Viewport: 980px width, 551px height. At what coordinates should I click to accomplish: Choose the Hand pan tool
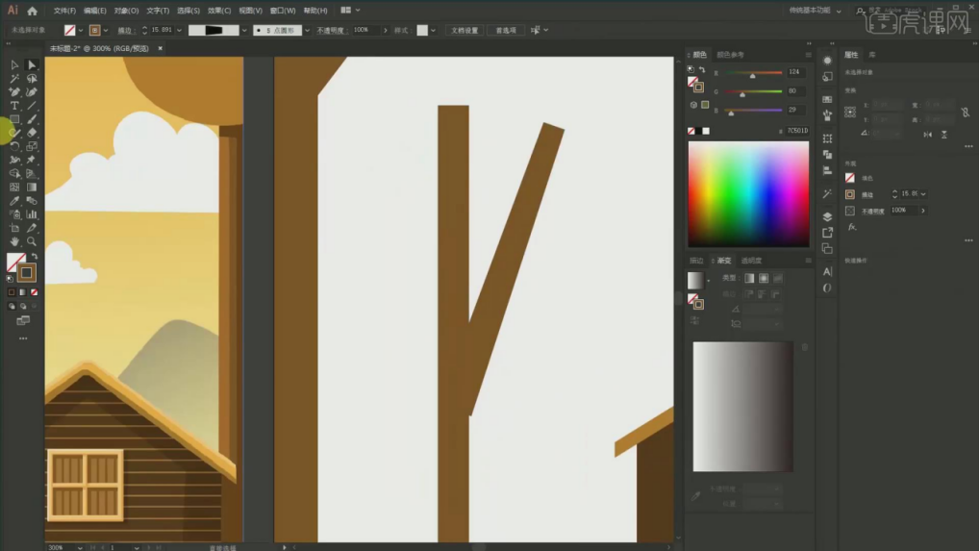(14, 241)
